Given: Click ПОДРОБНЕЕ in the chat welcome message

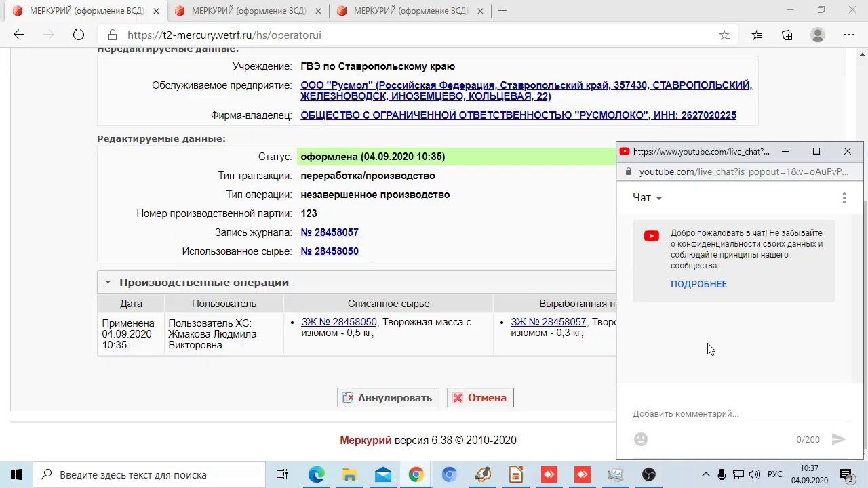Looking at the screenshot, I should click(x=698, y=284).
